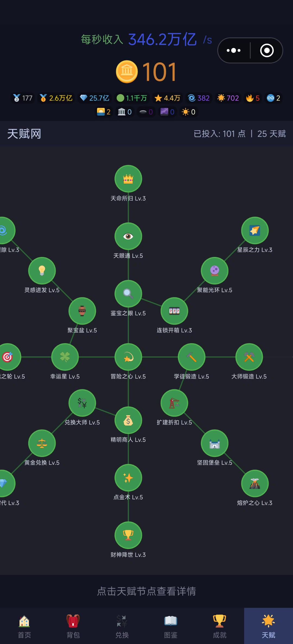Screen dimensions: 293x644
Task: Select the 天命所归 crown talent node
Action: (128, 179)
